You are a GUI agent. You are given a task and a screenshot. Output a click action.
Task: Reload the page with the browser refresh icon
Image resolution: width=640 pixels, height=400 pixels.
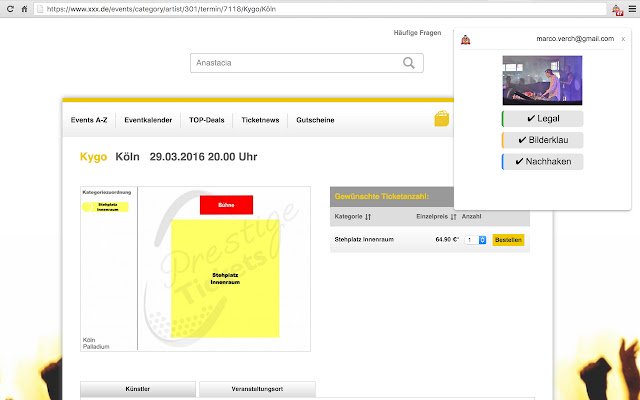[10, 9]
